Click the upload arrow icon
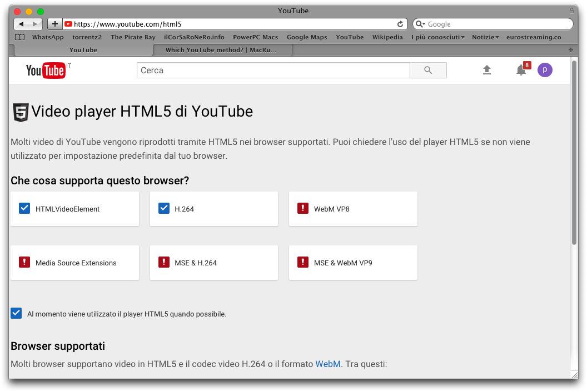Viewport: 587px width, 392px height. (487, 70)
